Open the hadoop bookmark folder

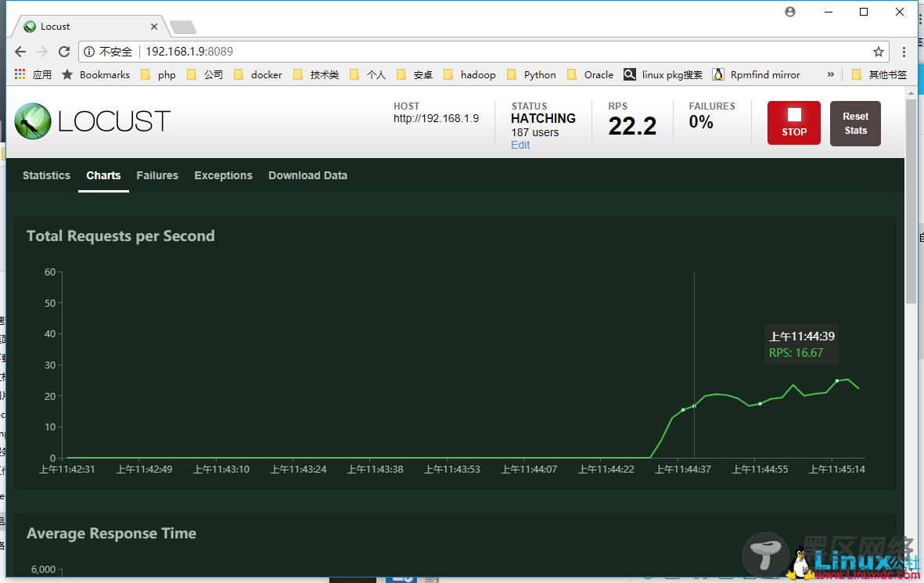coord(469,74)
